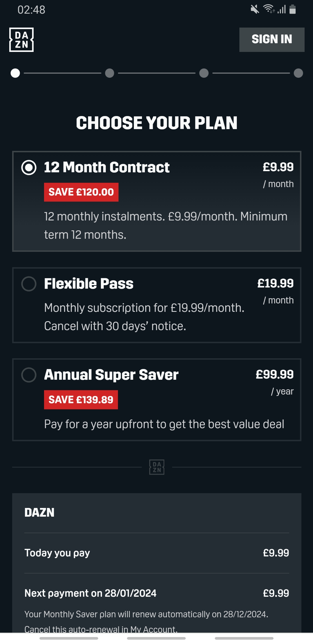Tap the first progress step dot
The image size is (313, 644).
[15, 73]
